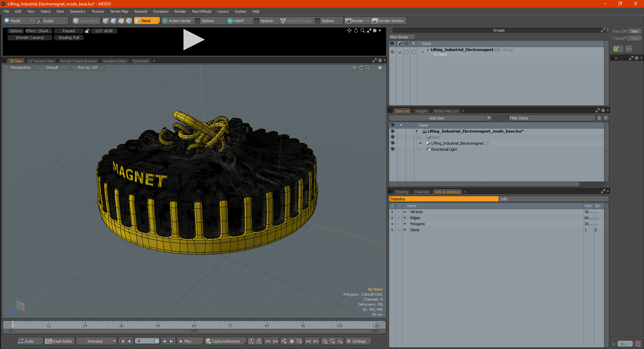Toggle group visibility eye in Groups panel
This screenshot has width=644, height=349.
[392, 52]
